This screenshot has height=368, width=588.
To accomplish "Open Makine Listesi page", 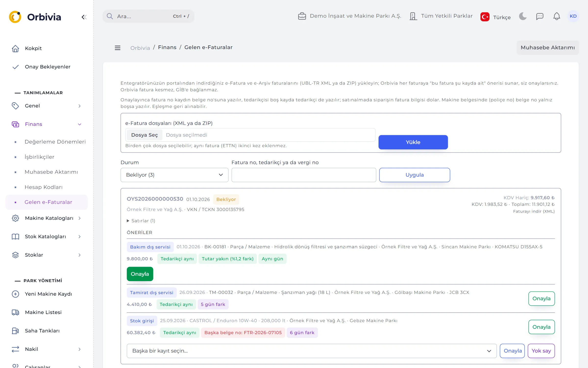I will (x=47, y=312).
